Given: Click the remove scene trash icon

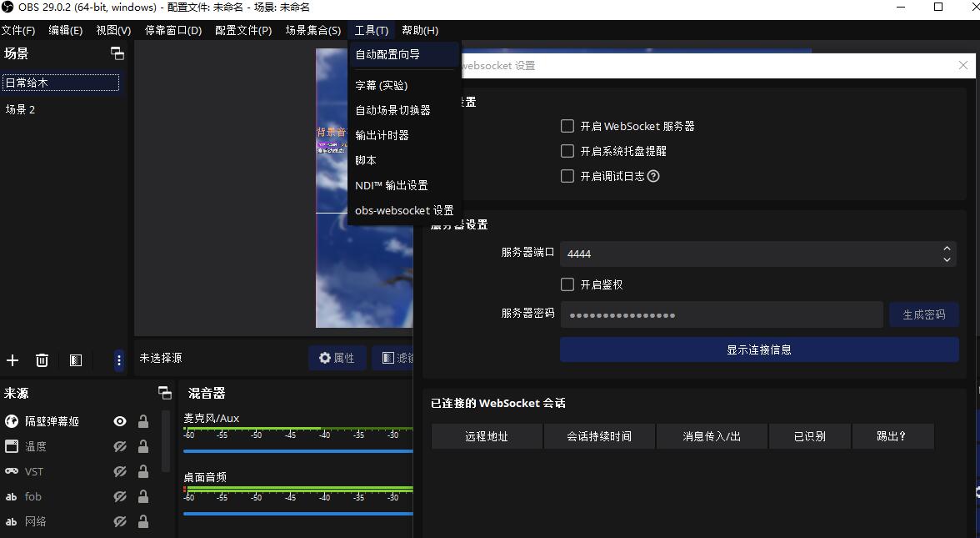Looking at the screenshot, I should (42, 360).
